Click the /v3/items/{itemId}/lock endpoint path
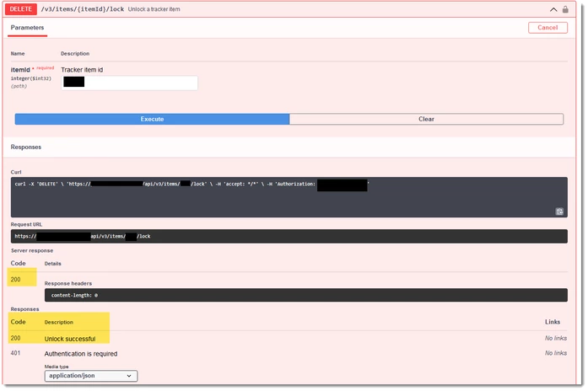 point(83,9)
